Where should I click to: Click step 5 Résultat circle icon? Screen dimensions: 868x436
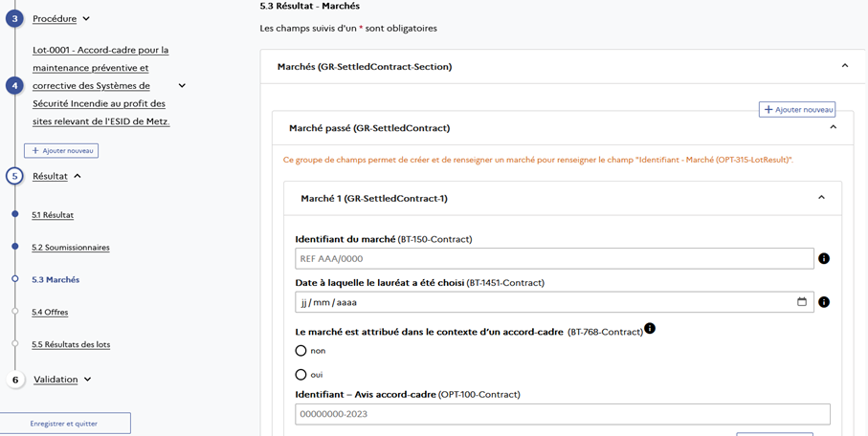(x=15, y=177)
